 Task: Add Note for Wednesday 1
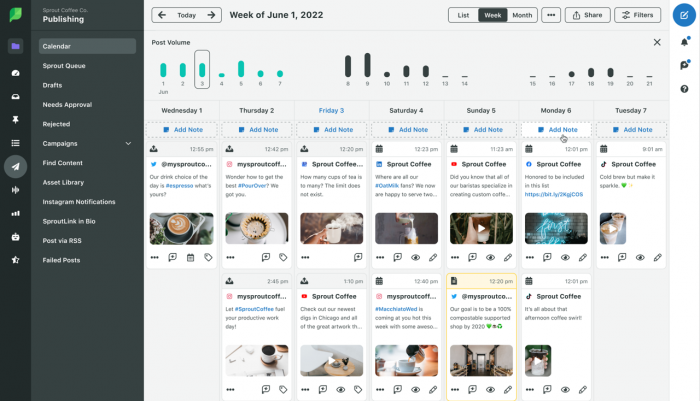pyautogui.click(x=182, y=129)
